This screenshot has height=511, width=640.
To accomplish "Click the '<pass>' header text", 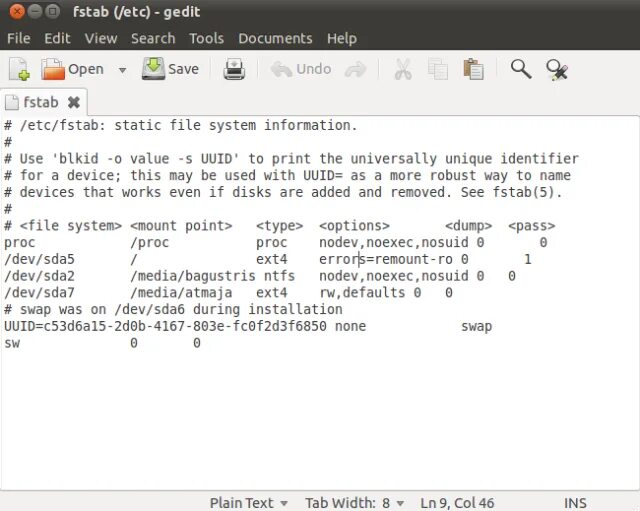I will pos(531,226).
